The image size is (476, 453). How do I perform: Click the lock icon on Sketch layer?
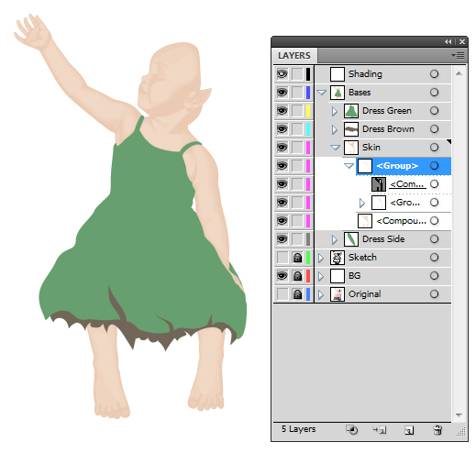tap(297, 258)
